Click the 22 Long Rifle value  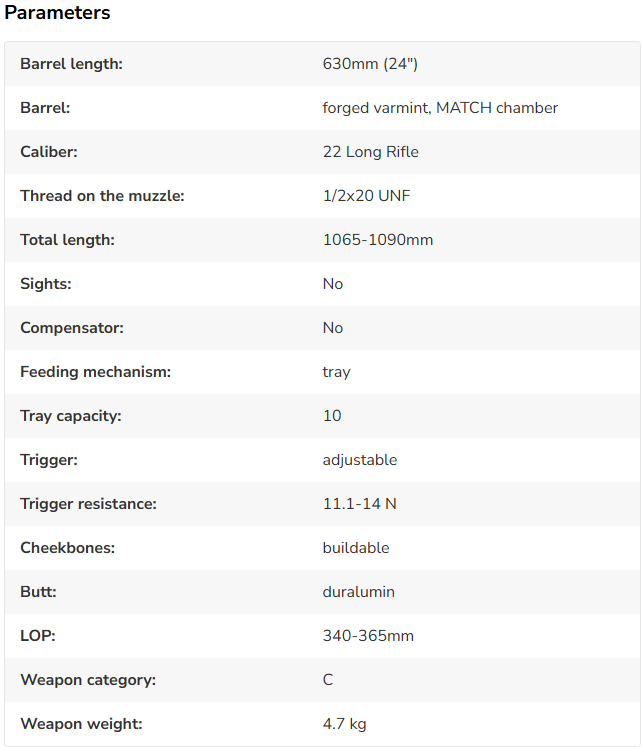pos(370,152)
